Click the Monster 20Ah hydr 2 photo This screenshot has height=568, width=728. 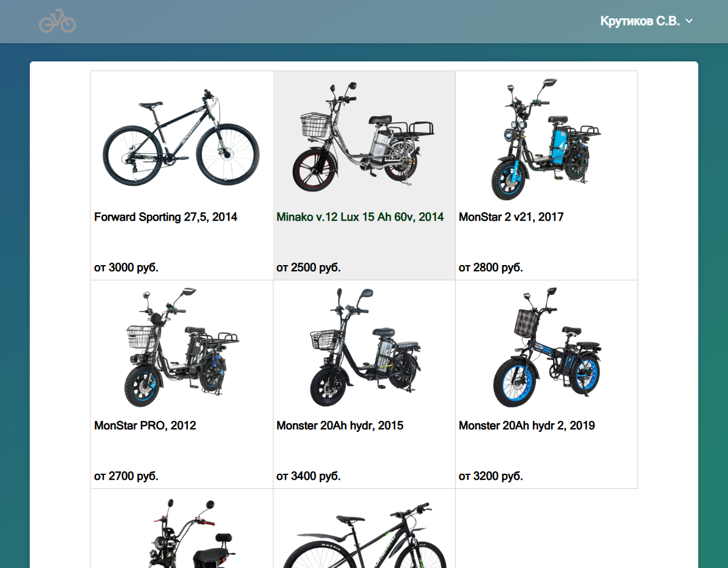tap(546, 347)
